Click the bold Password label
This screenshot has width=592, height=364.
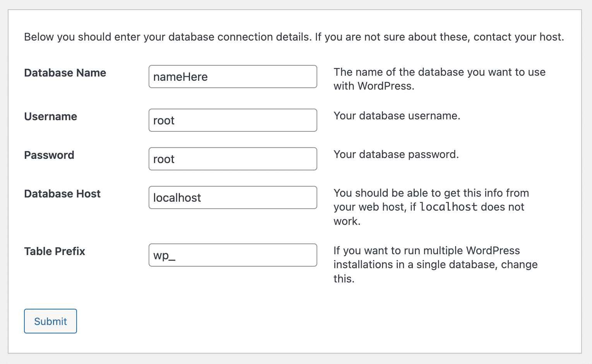[x=49, y=155]
